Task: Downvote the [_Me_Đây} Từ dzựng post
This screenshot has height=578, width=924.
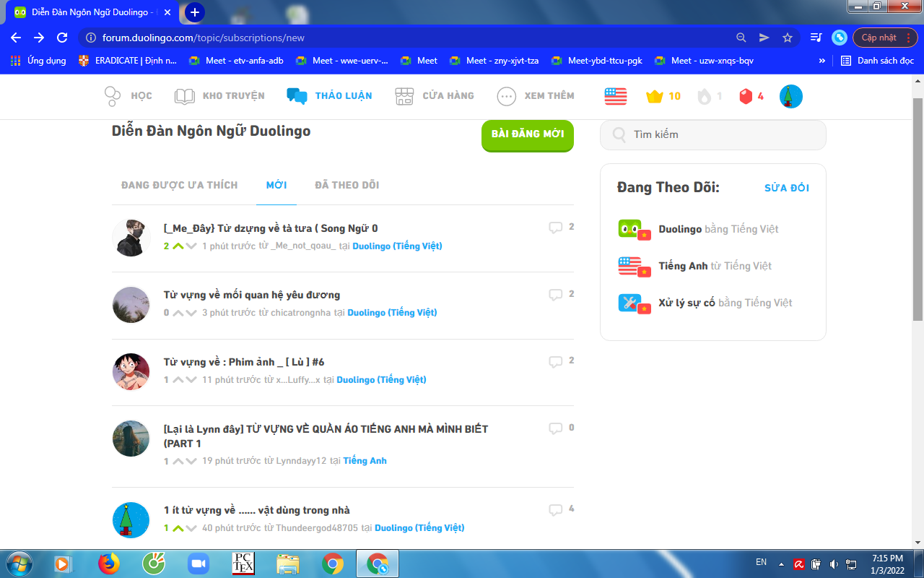Action: pyautogui.click(x=191, y=246)
